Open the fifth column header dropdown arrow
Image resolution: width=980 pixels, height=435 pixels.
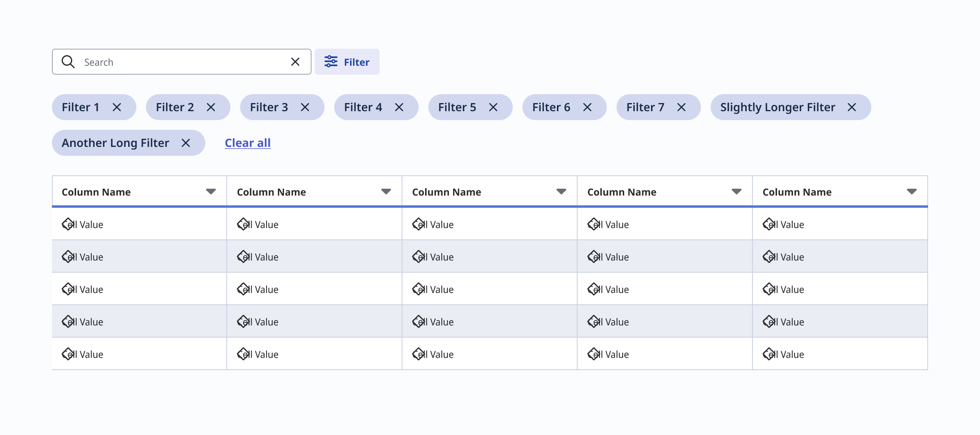tap(912, 192)
